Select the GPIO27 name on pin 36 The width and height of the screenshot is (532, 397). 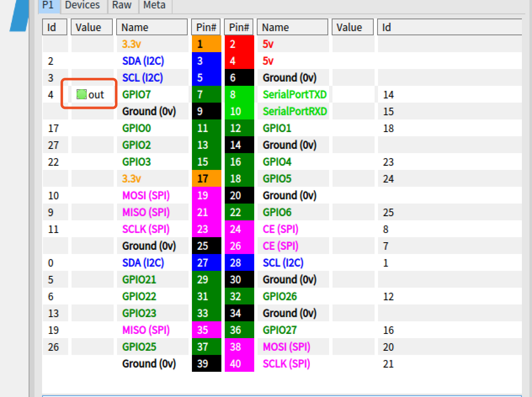[x=280, y=330]
